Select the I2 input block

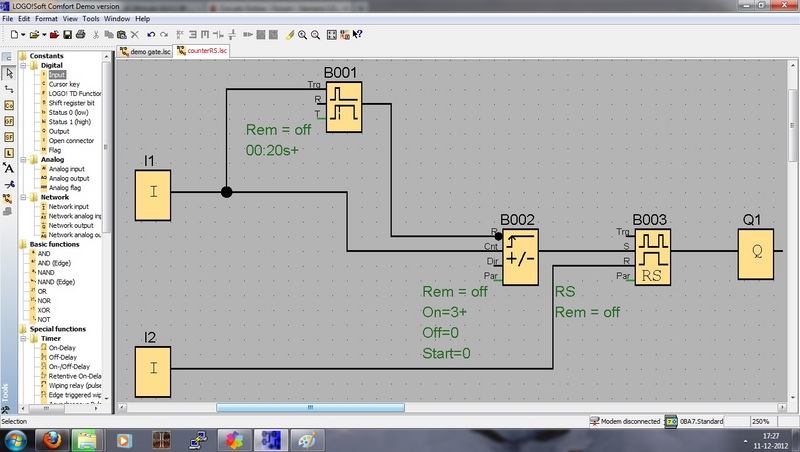153,372
